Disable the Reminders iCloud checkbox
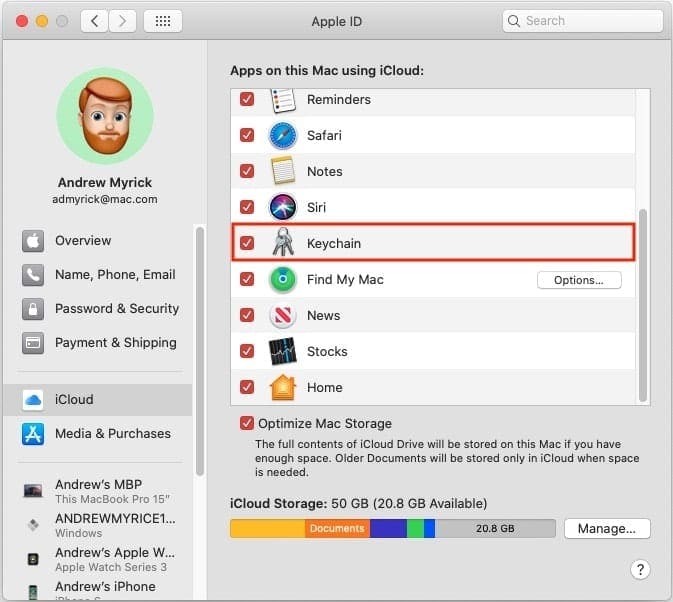This screenshot has width=673, height=602. pos(247,100)
